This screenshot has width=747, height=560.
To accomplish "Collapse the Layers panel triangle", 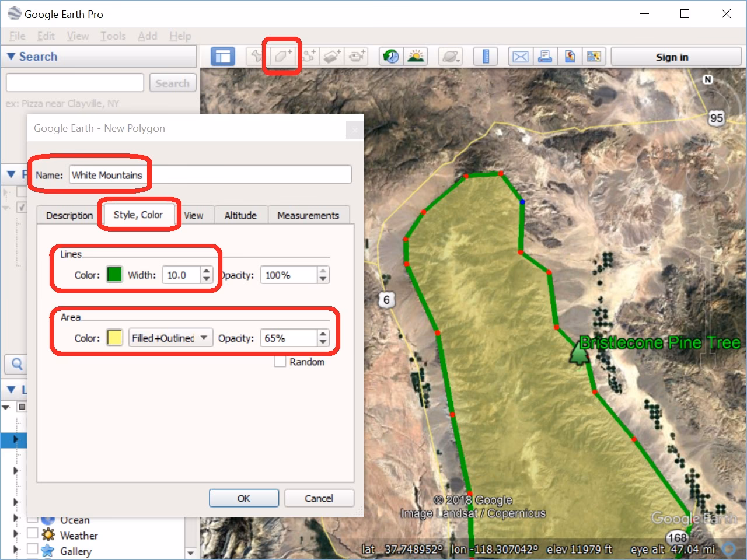I will coord(11,390).
